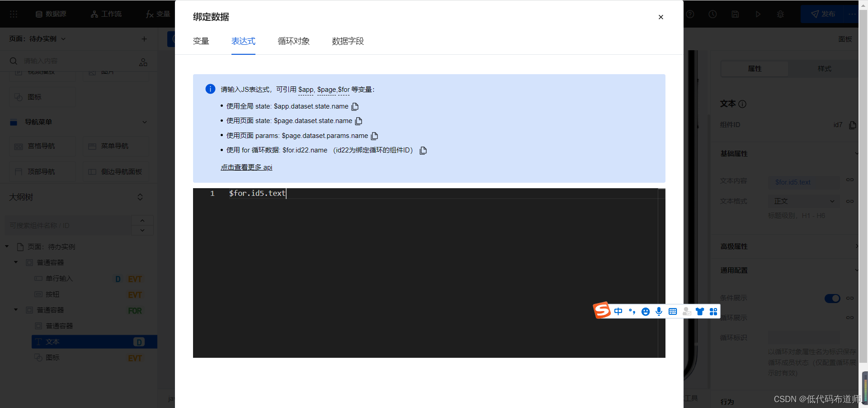Copy the $page.dataset.state.name example
868x408 pixels.
359,121
